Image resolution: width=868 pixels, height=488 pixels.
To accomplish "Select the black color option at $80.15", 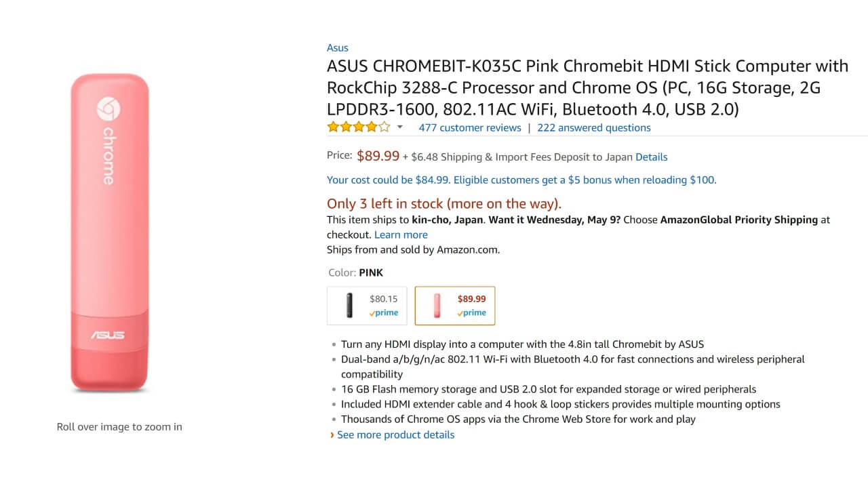I will pos(367,306).
